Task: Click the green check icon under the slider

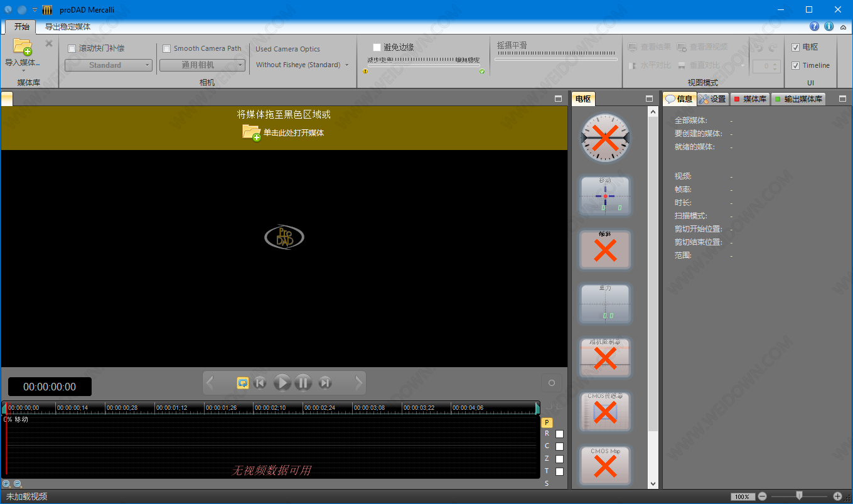Action: click(x=482, y=72)
